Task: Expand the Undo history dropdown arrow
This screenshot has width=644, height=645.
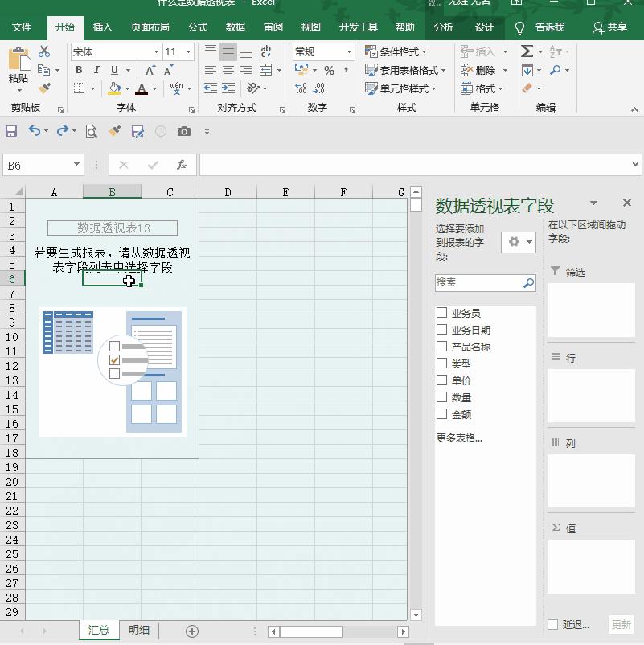Action: coord(44,130)
